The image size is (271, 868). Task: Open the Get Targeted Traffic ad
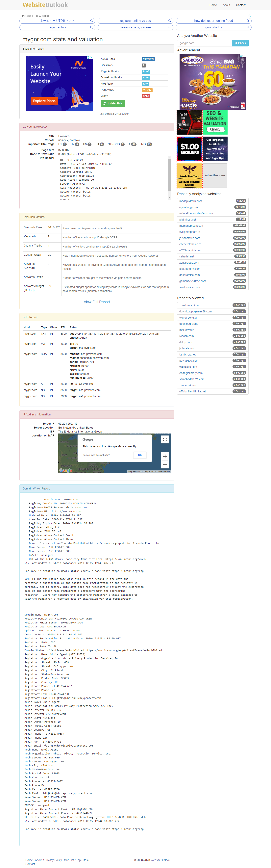215,149
